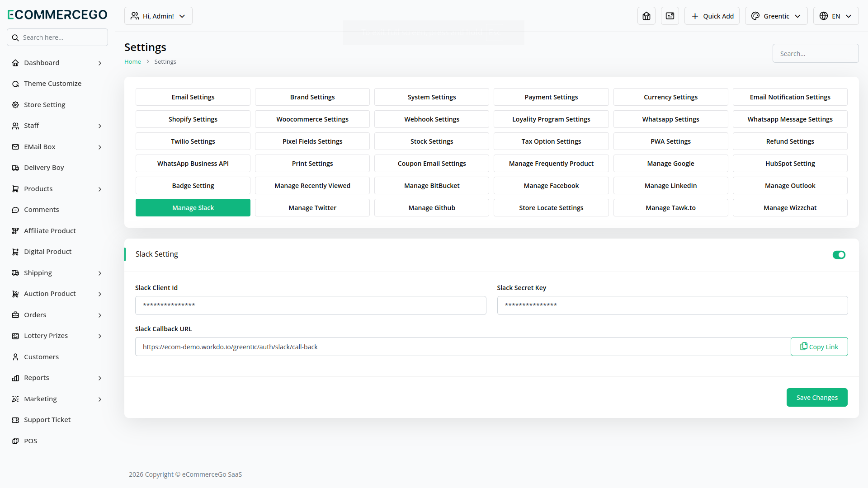Expand the Reports sidebar chevron
This screenshot has height=488, width=868.
click(100, 378)
